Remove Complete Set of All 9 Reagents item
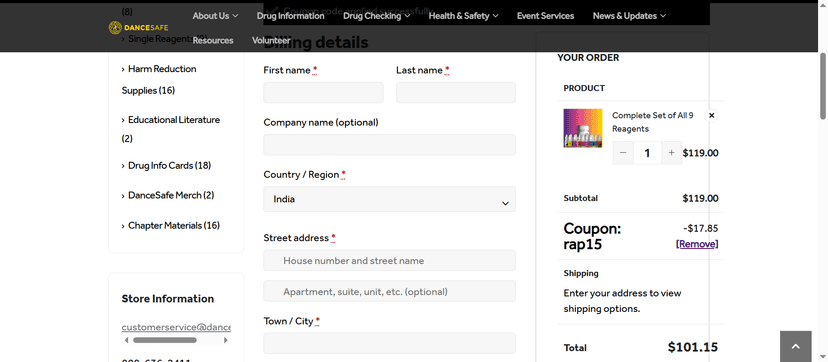The image size is (828, 362). point(711,116)
